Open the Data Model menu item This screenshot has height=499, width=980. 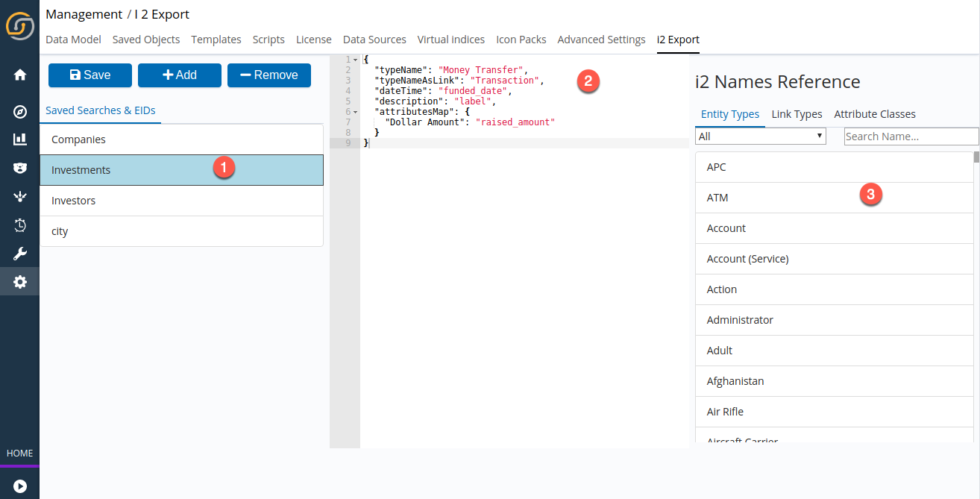point(72,40)
